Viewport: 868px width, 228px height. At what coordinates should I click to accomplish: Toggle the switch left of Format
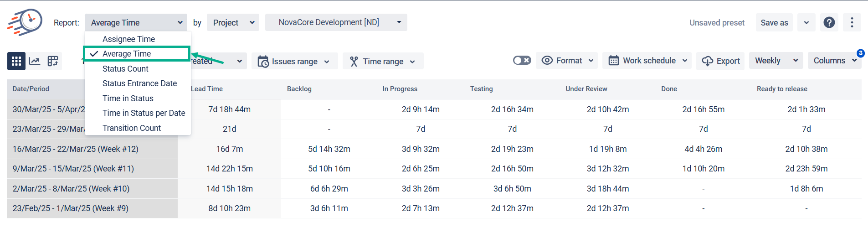point(522,60)
